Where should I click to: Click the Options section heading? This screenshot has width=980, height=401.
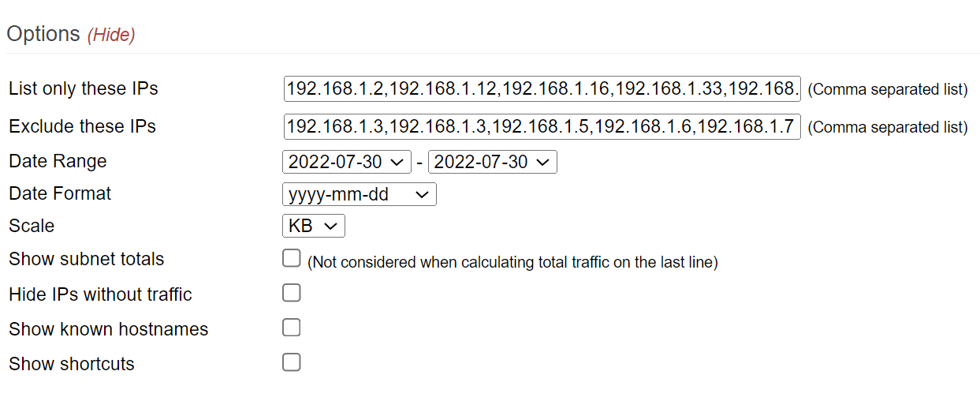click(x=43, y=34)
